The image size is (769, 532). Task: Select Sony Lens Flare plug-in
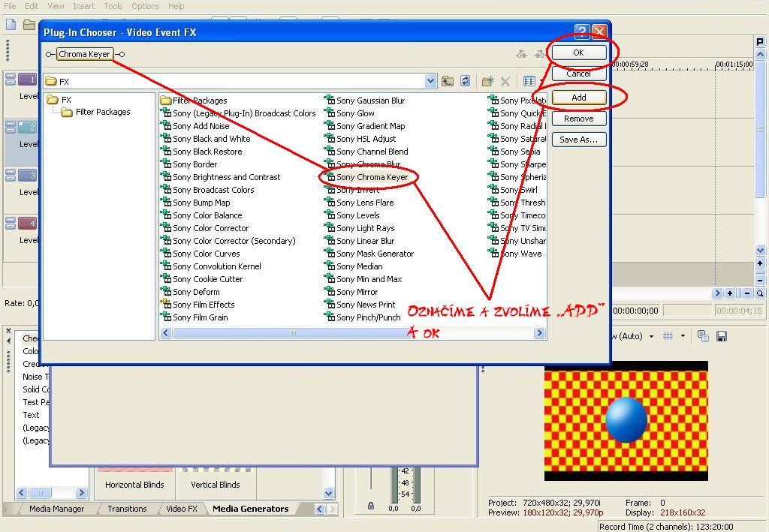(360, 203)
